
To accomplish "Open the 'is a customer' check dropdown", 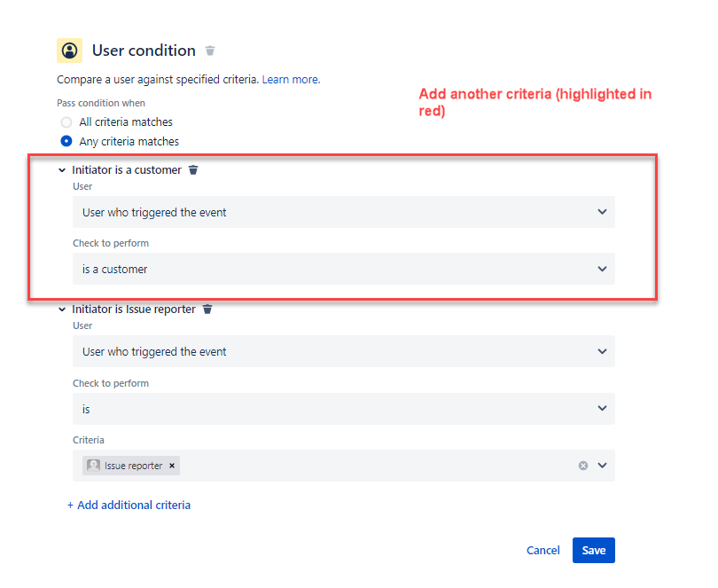I will click(343, 269).
